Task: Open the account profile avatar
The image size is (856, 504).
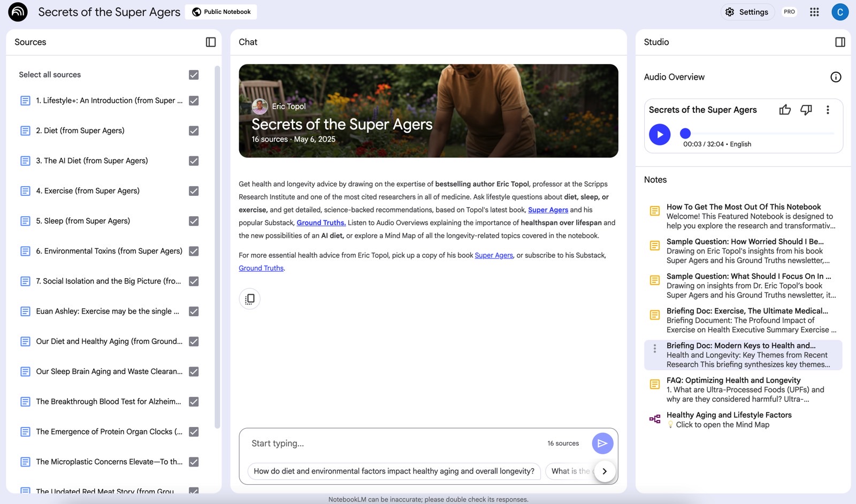Action: point(840,12)
